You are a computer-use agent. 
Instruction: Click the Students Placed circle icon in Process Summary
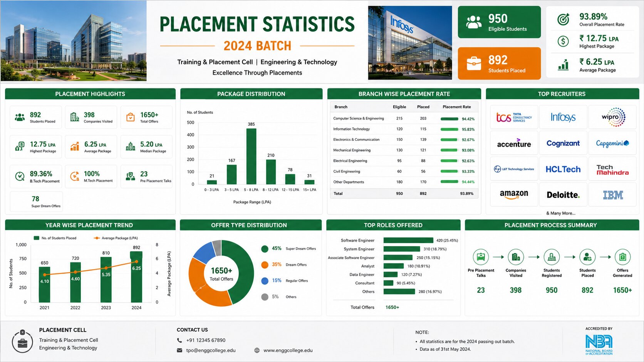point(587,257)
